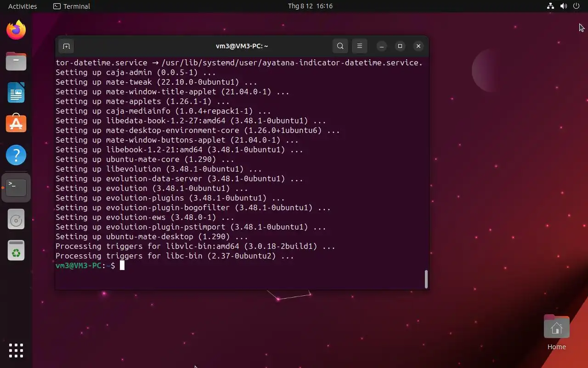This screenshot has height=368, width=588.
Task: Click the terminal vertical scrollbar
Action: [x=426, y=279]
